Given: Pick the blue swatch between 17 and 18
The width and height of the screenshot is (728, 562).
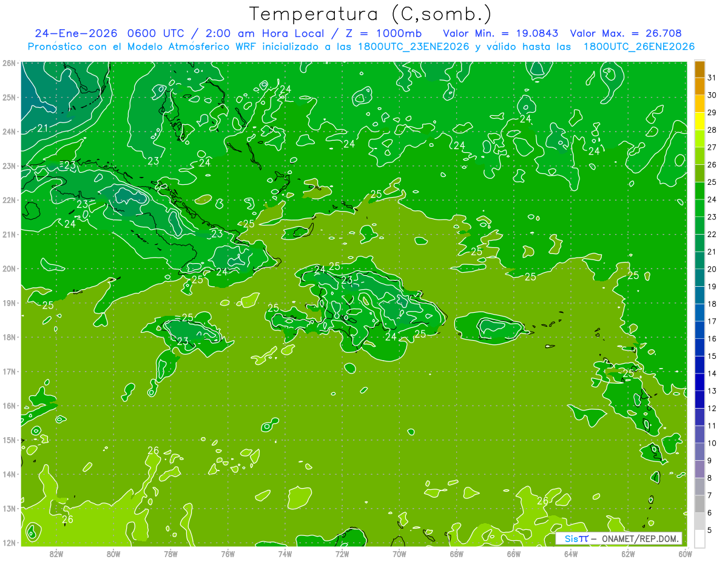Looking at the screenshot, I should 699,312.
